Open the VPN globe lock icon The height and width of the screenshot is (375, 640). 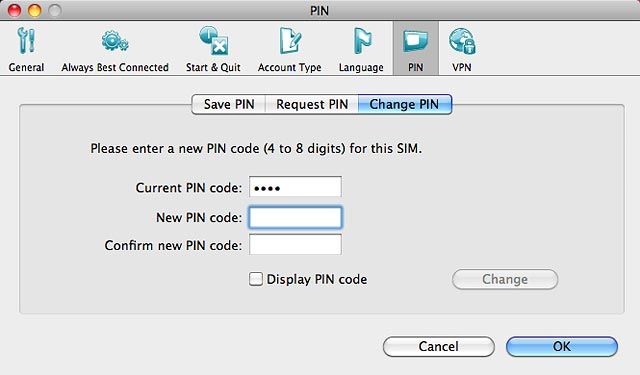click(462, 41)
